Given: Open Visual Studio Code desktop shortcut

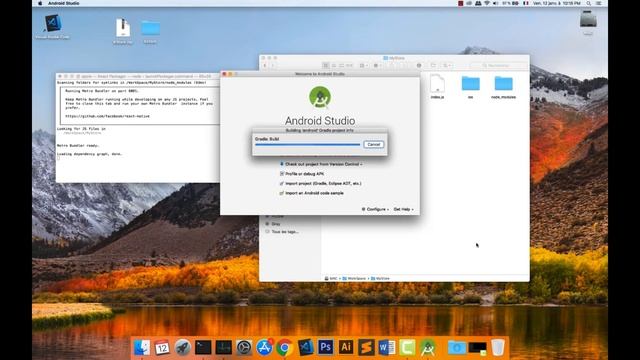Looking at the screenshot, I should [53, 27].
